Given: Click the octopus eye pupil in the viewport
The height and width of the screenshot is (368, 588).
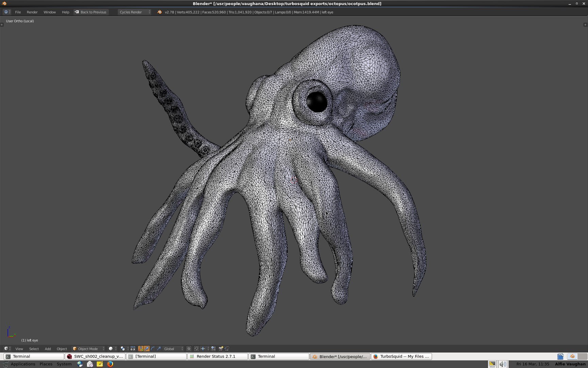Looking at the screenshot, I should coord(316,102).
